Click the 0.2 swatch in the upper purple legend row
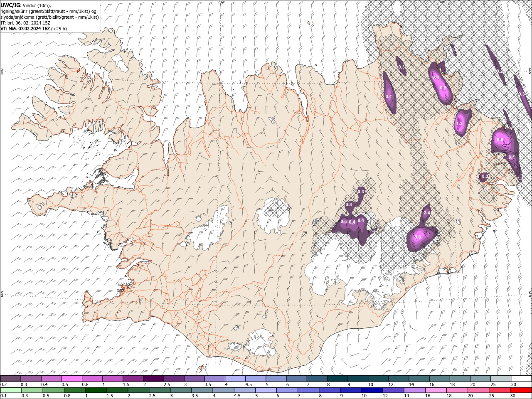This screenshot has height=399, width=532. point(11,379)
